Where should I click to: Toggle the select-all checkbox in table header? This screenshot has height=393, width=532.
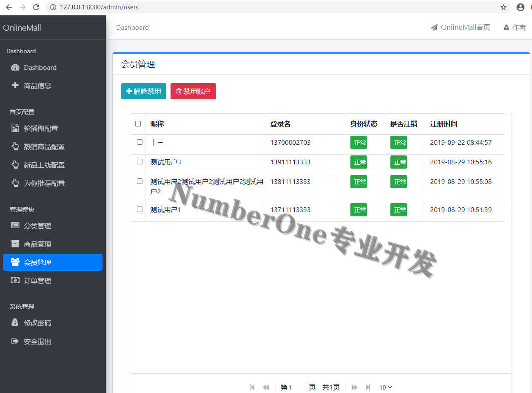pyautogui.click(x=138, y=123)
